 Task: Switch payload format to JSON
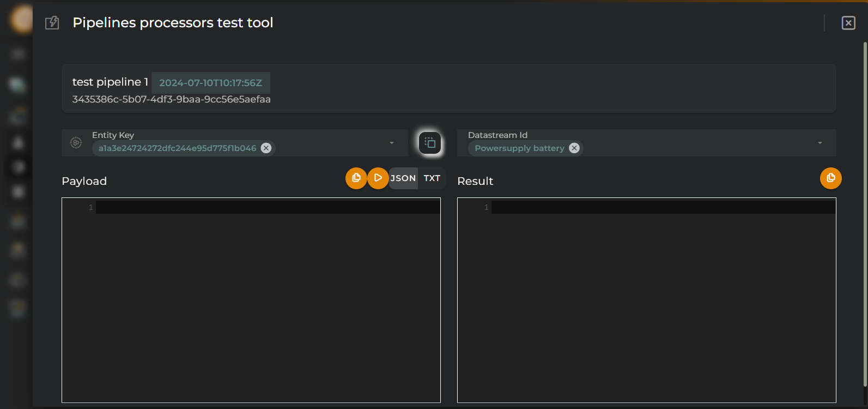tap(403, 178)
